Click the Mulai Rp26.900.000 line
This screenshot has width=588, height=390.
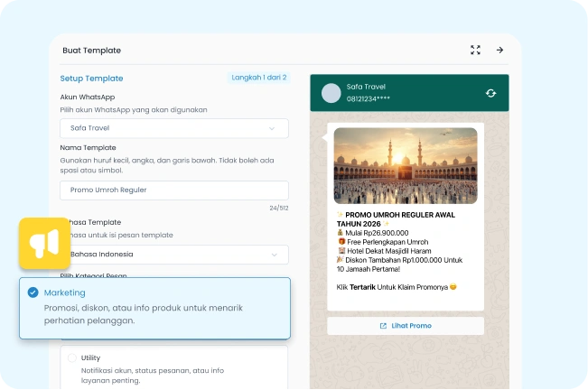pyautogui.click(x=373, y=233)
